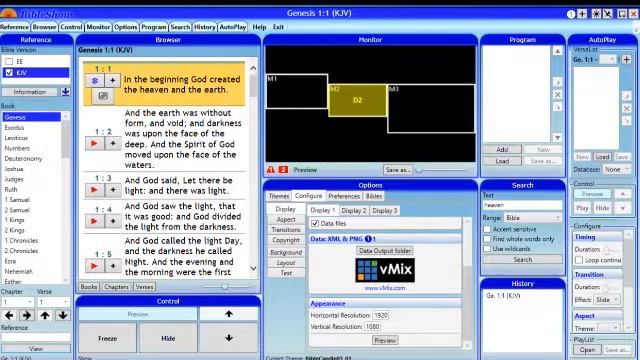Open the Verse dropdown

click(x=53, y=302)
